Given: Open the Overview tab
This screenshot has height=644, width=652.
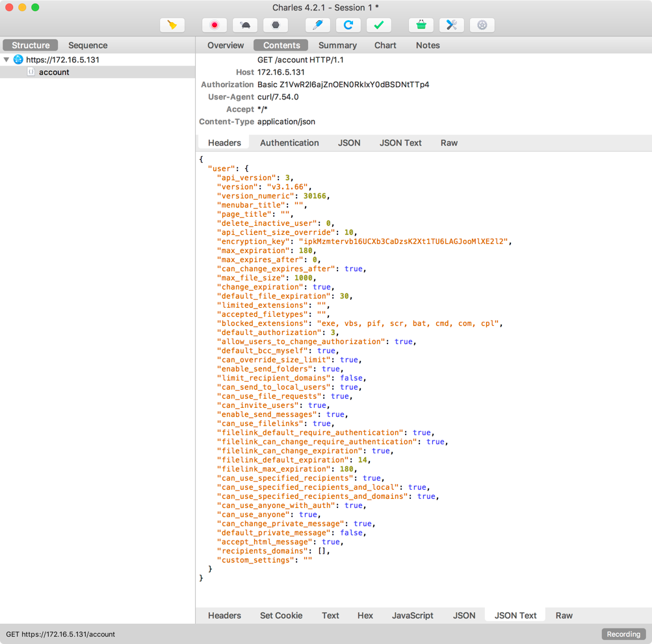Looking at the screenshot, I should click(226, 46).
